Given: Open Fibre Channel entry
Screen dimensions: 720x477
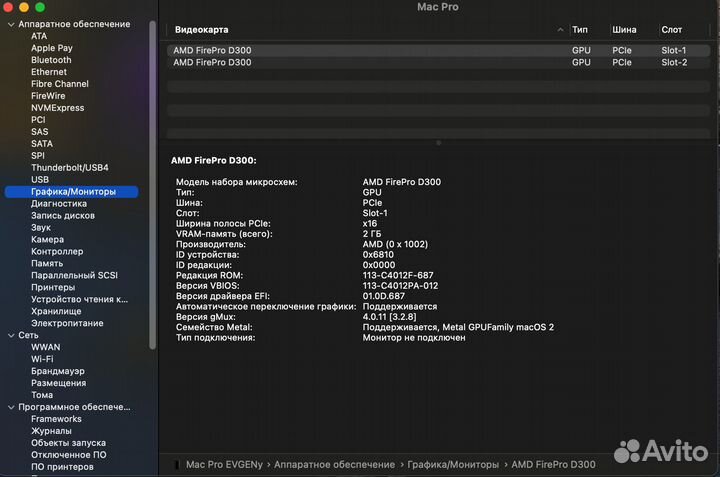Looking at the screenshot, I should pyautogui.click(x=60, y=84).
